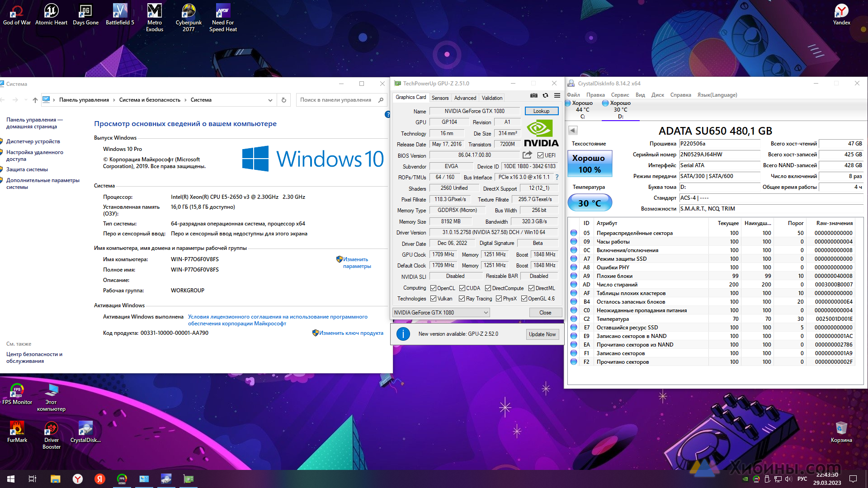Viewport: 868px width, 488px height.
Task: Click Update Now button
Action: [x=542, y=334]
